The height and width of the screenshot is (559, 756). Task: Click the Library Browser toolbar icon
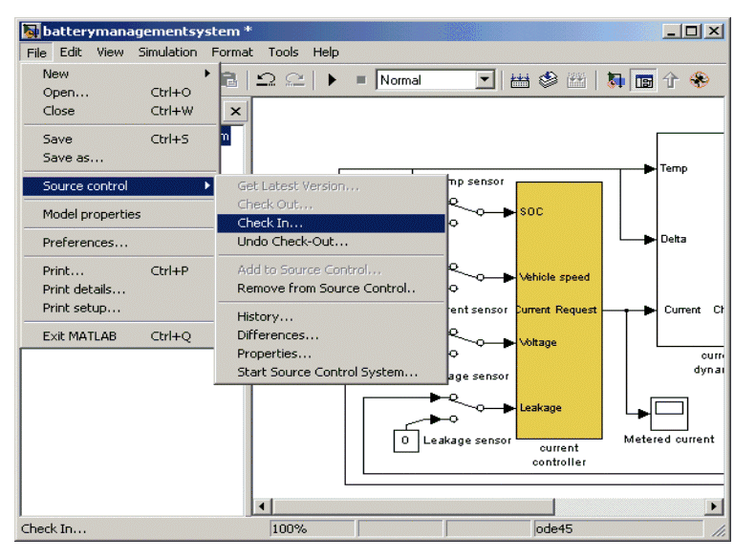[x=616, y=81]
